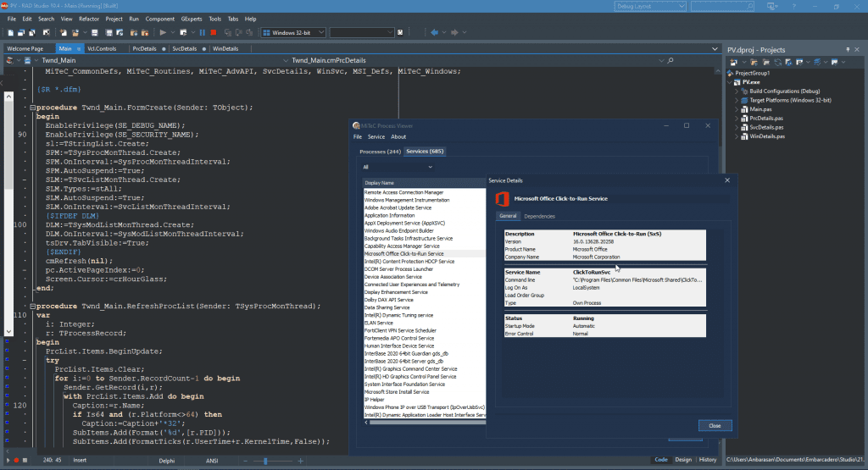Click zoom in plus in status bar

[301, 461]
